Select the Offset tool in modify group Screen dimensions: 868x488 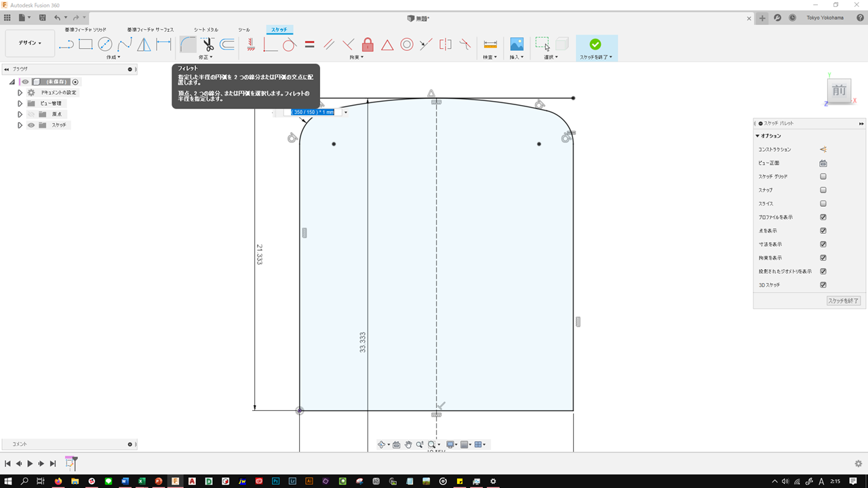(x=227, y=45)
